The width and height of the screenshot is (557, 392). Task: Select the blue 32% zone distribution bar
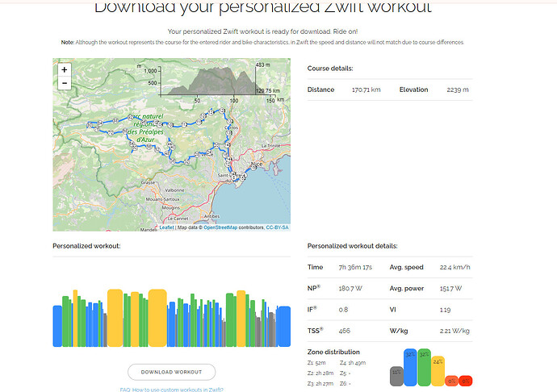coord(410,368)
